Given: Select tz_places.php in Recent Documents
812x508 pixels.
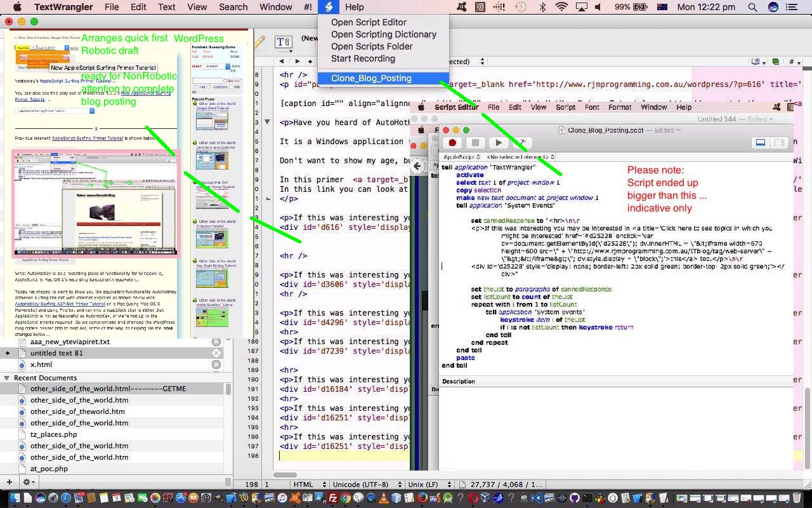Looking at the screenshot, I should pyautogui.click(x=53, y=434).
